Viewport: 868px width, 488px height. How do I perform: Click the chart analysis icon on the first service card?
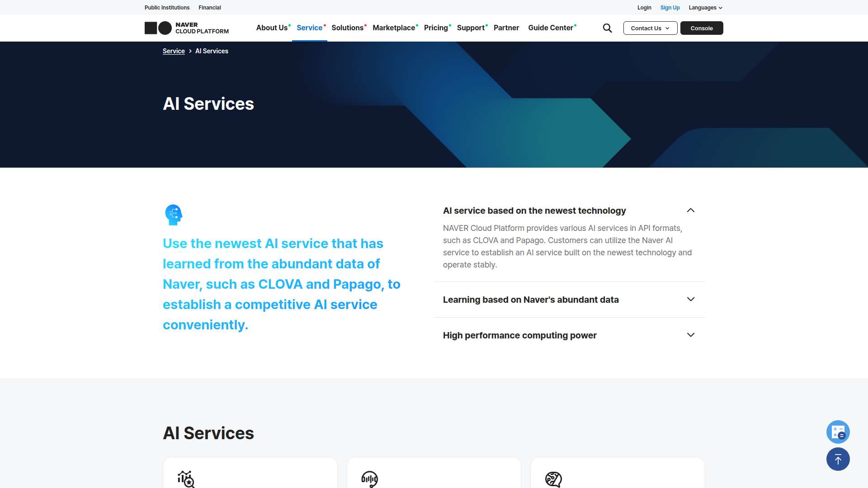[x=186, y=479]
